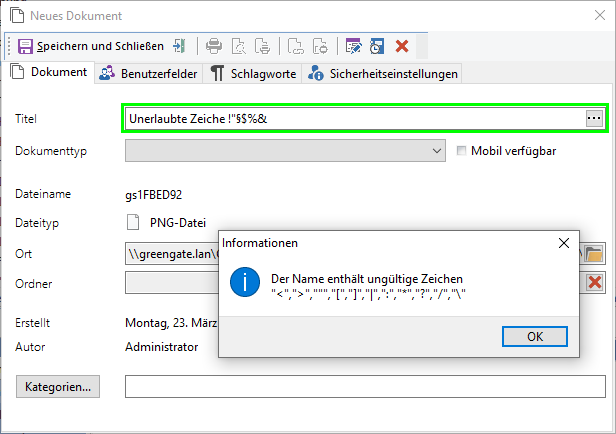This screenshot has height=434, width=616.
Task: Click the red X clear icon beside Ordner
Action: click(595, 282)
